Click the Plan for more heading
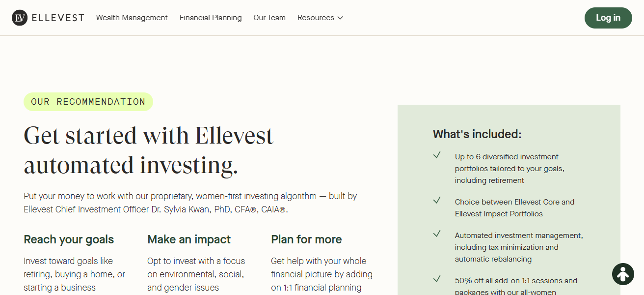This screenshot has height=295, width=644. (x=306, y=239)
